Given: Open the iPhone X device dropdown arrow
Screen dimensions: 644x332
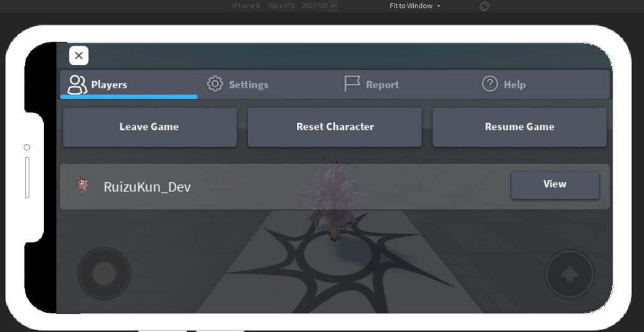Looking at the screenshot, I should 333,6.
